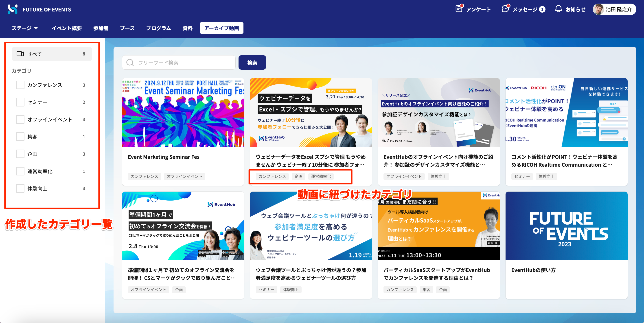Click 集客 tag on バーティカルSaaS card

[426, 290]
